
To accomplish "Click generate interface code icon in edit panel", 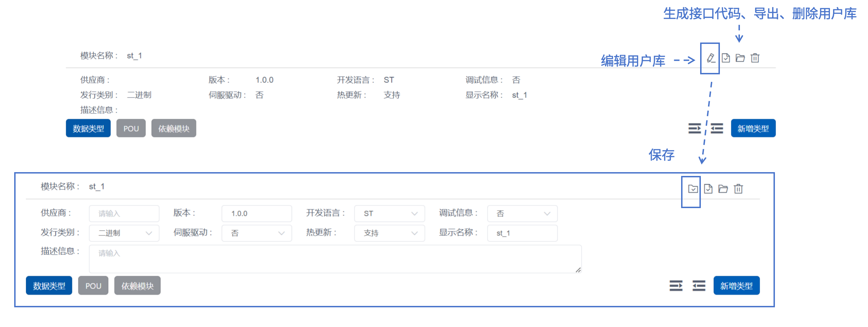I will [708, 189].
